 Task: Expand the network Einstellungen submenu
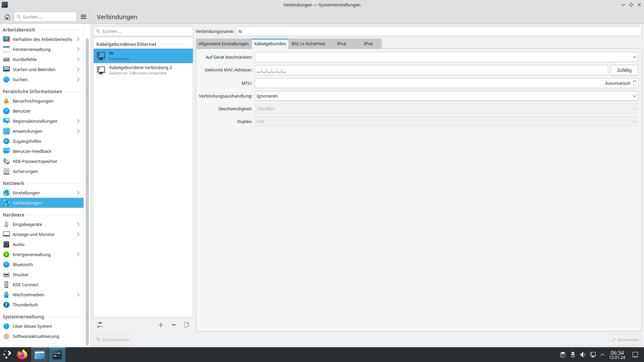(78, 193)
